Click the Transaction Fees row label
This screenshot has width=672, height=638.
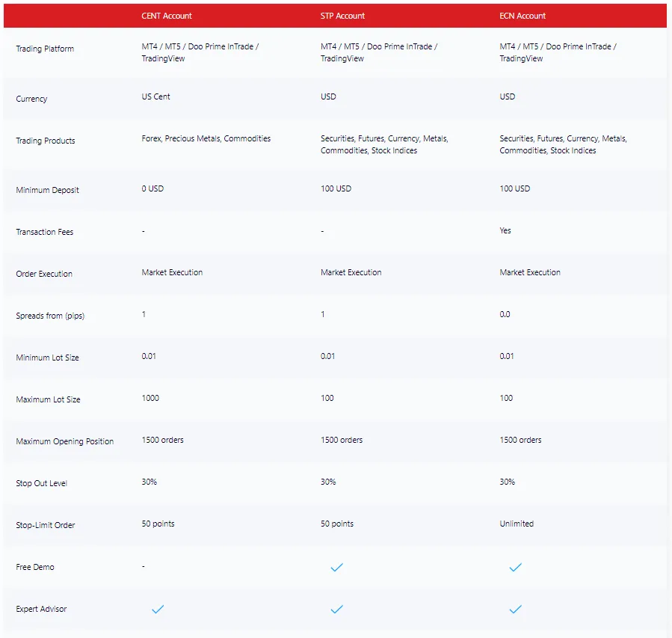coord(44,232)
